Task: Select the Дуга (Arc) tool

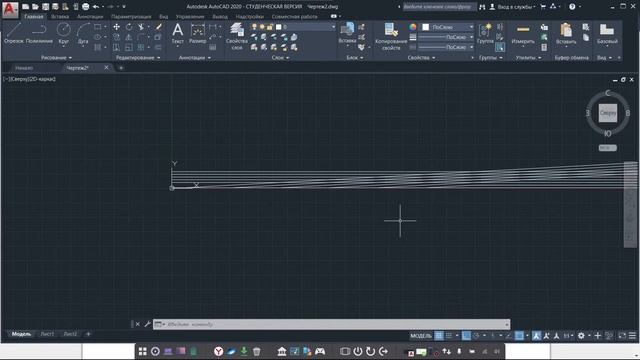Action: (x=83, y=33)
